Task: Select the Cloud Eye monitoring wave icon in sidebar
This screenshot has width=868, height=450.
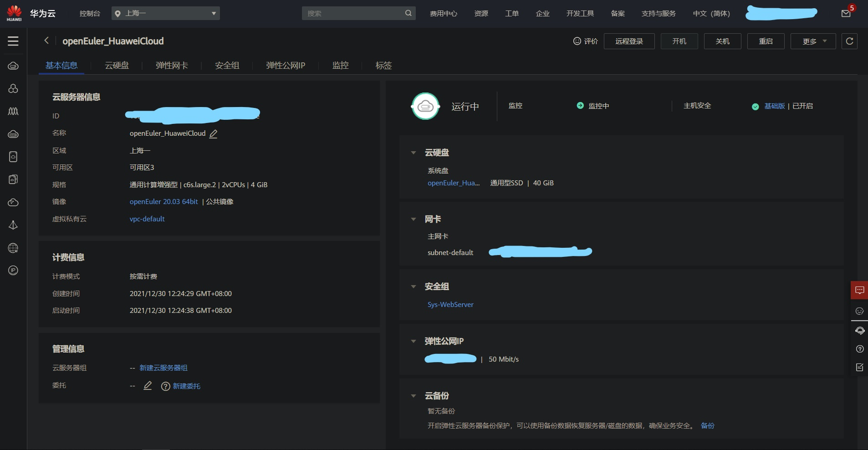Action: 13,112
